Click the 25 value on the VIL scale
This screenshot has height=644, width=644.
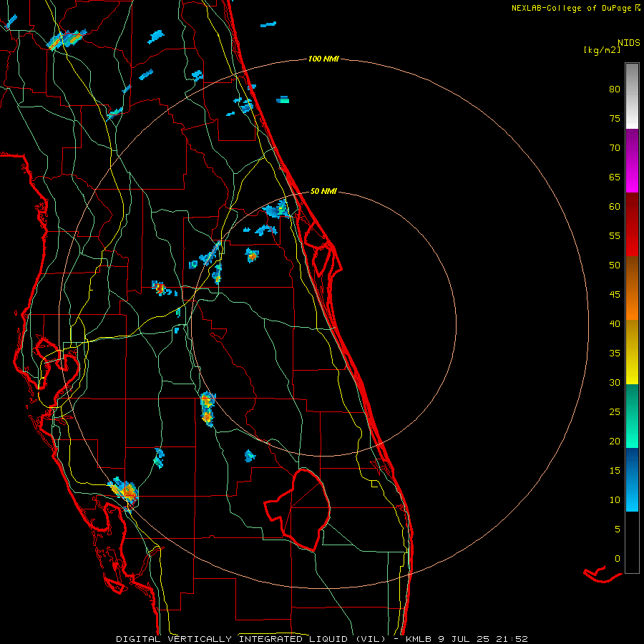click(615, 412)
